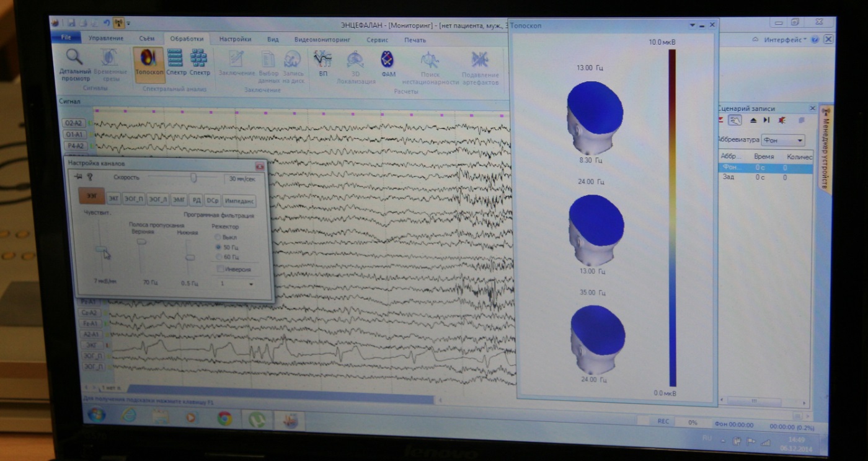The height and width of the screenshot is (461, 868).
Task: Click Подавление артефактов icon
Action: point(480,68)
